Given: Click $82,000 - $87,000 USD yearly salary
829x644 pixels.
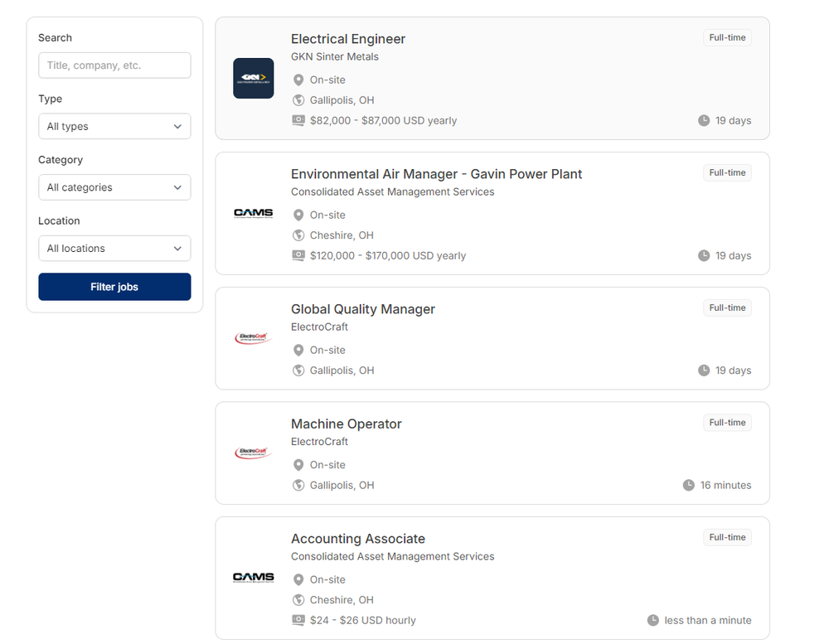Looking at the screenshot, I should pyautogui.click(x=383, y=120).
